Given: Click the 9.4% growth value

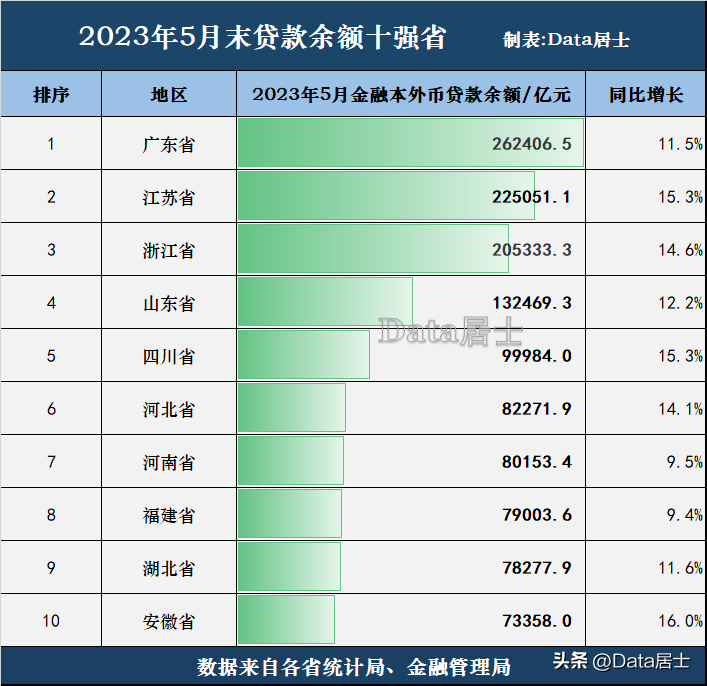Looking at the screenshot, I should (x=684, y=515).
